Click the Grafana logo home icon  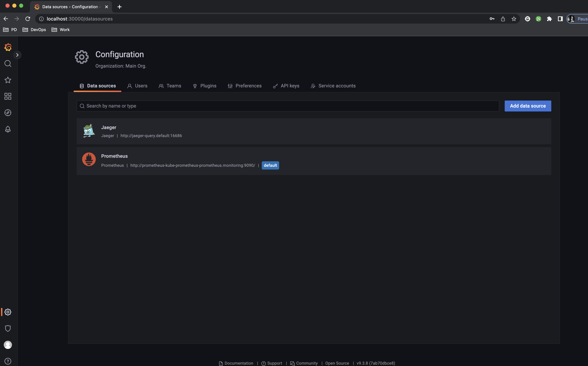[x=8, y=47]
